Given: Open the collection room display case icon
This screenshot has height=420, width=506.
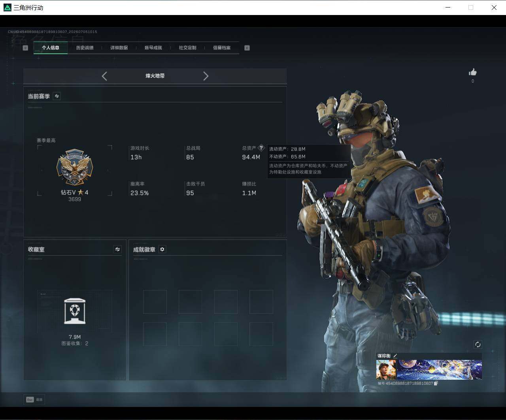Looking at the screenshot, I should [x=75, y=311].
